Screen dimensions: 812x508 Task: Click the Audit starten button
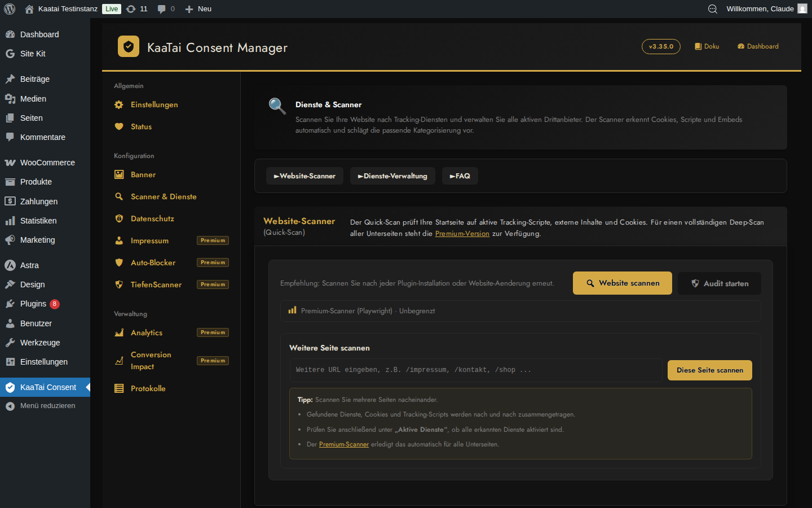pos(720,283)
